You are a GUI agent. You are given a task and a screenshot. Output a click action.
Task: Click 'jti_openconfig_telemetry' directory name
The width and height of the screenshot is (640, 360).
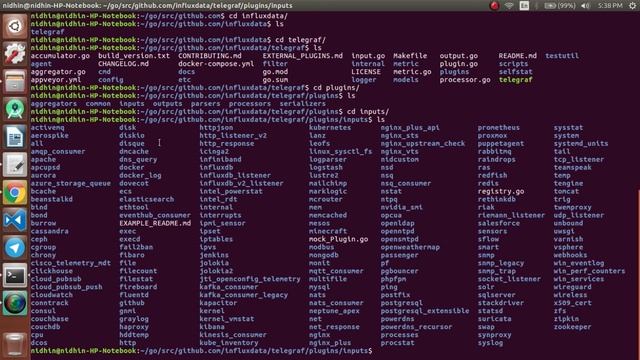250,279
